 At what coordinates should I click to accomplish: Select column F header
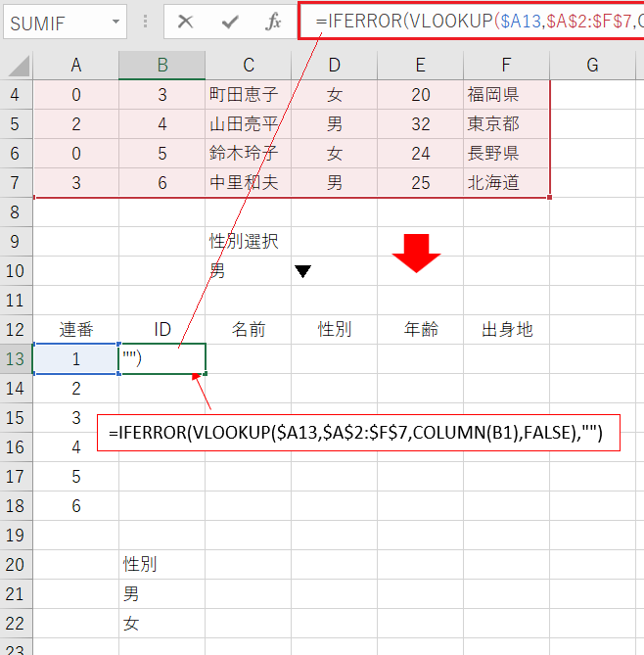coord(506,65)
